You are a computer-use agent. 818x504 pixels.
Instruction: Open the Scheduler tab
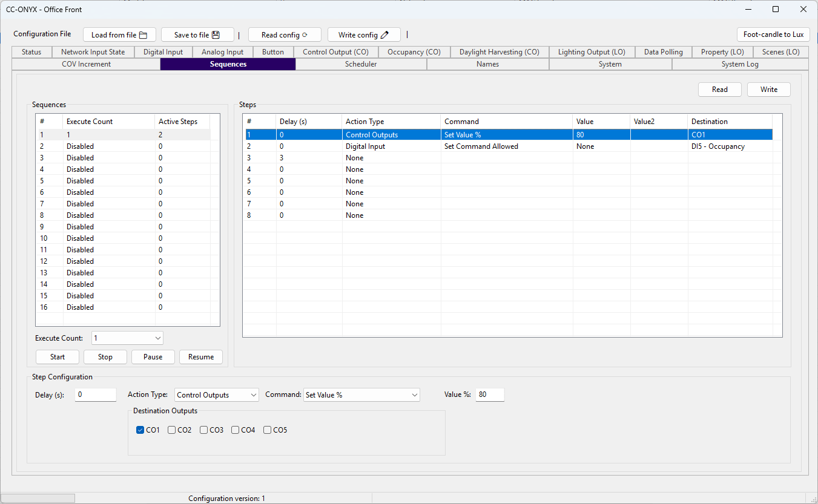(361, 64)
